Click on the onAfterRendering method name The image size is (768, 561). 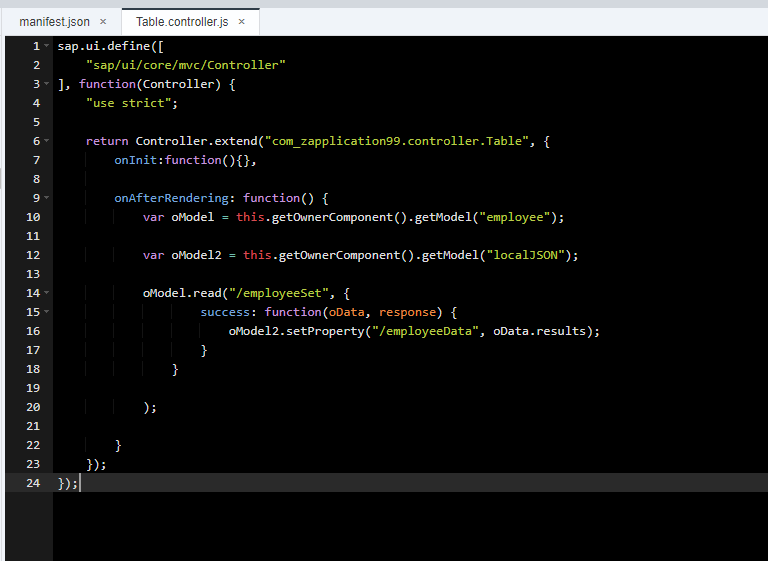point(171,198)
